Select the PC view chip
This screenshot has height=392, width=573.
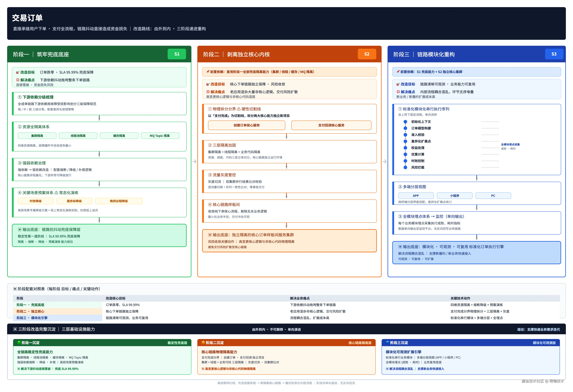click(x=493, y=195)
